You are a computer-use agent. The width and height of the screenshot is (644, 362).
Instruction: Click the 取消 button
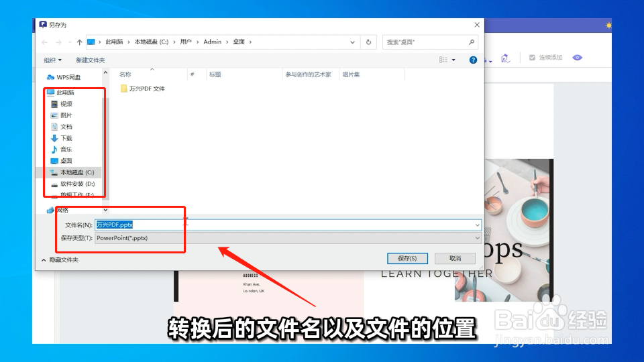click(455, 258)
